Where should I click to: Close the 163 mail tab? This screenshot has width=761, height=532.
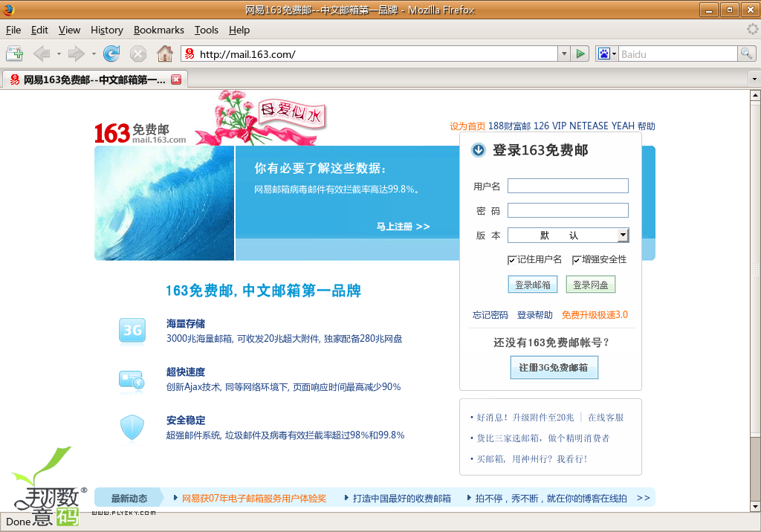(176, 80)
